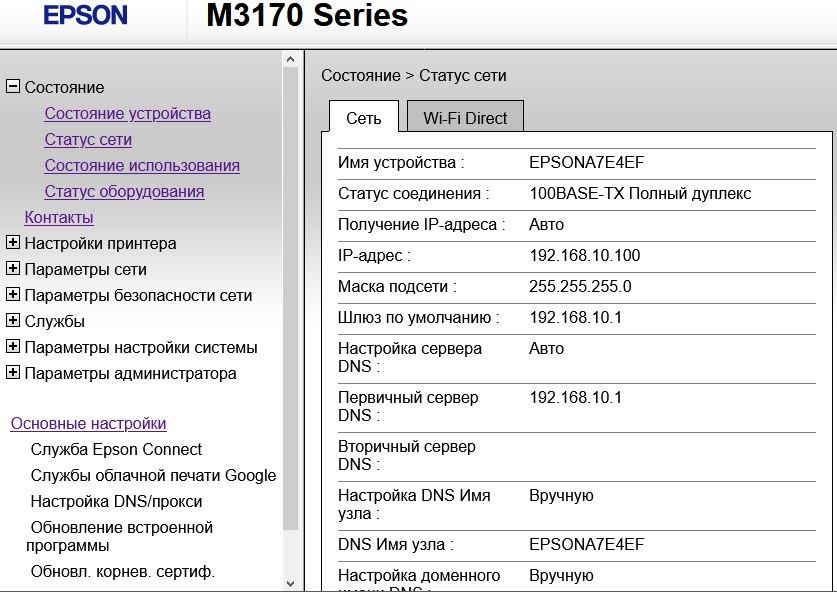Open Основные настройки link
The image size is (837, 592).
(x=88, y=423)
